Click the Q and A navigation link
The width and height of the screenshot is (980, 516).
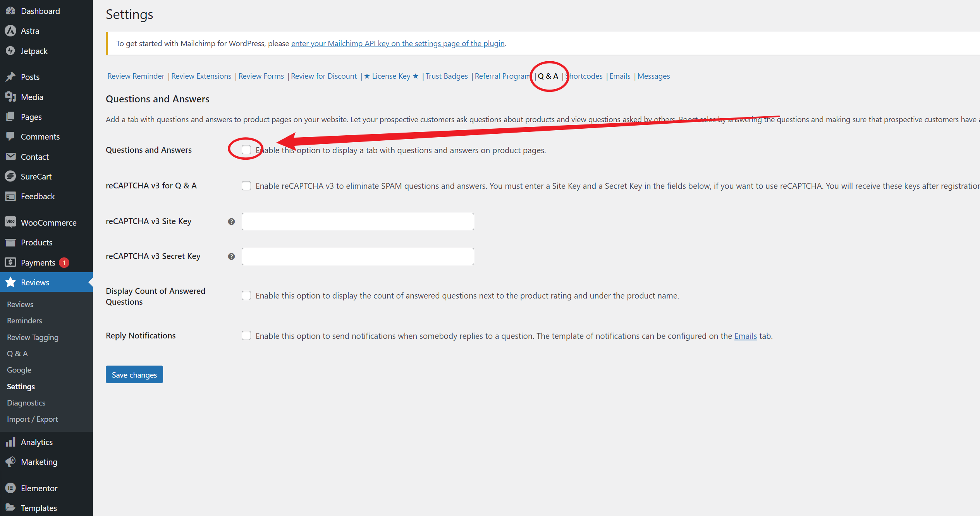tap(548, 76)
